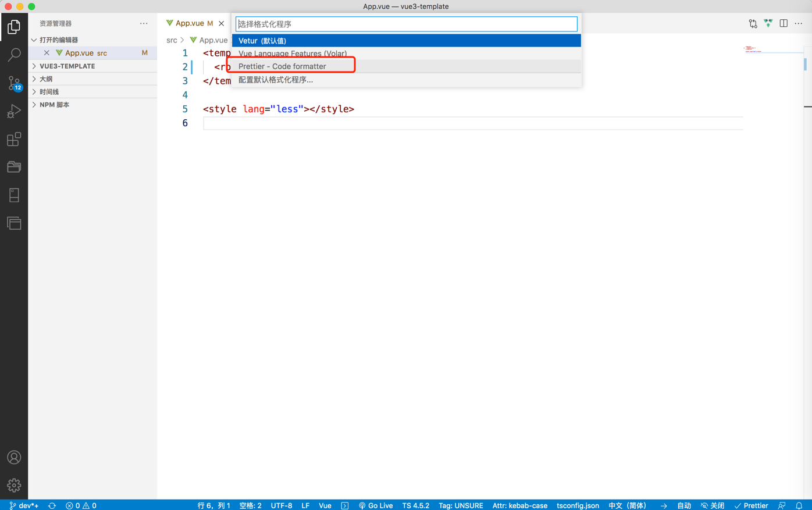Open Source Control with 12 changes
812x510 pixels.
coord(14,83)
